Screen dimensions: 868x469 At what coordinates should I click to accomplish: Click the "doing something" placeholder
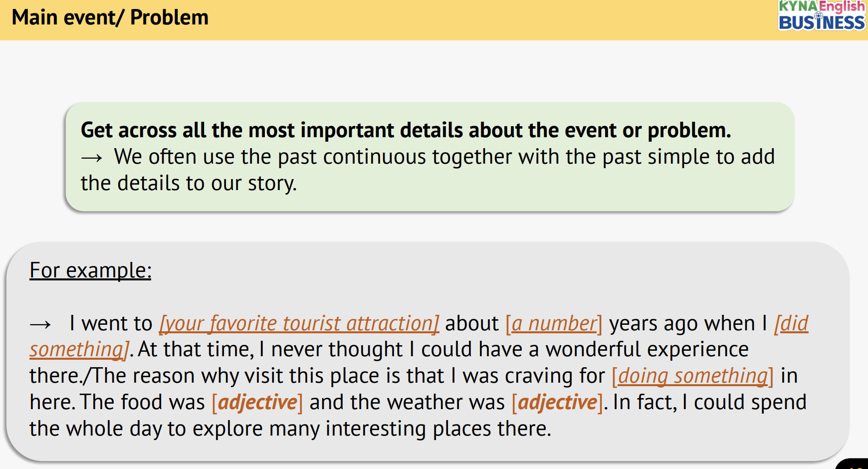point(692,376)
